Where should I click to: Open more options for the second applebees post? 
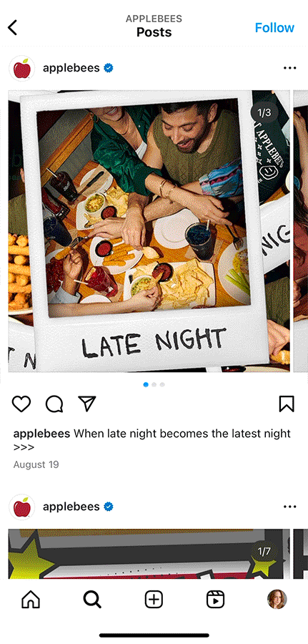coord(289,507)
